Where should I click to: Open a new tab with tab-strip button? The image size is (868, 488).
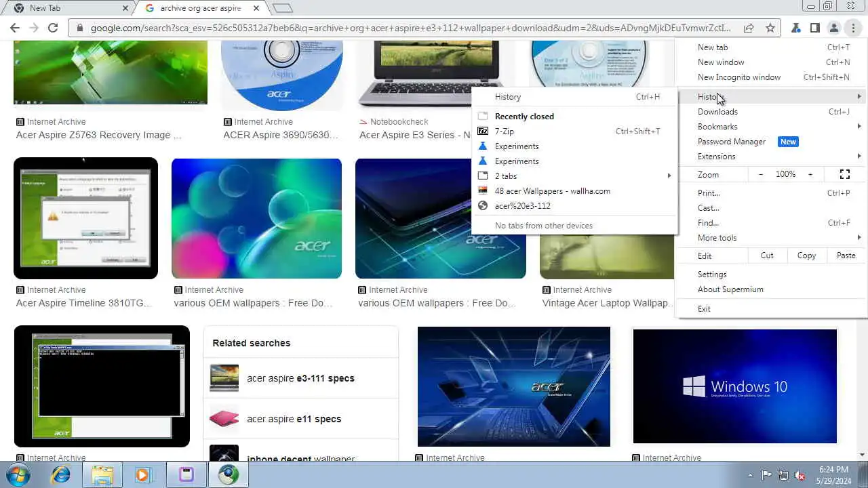[282, 8]
